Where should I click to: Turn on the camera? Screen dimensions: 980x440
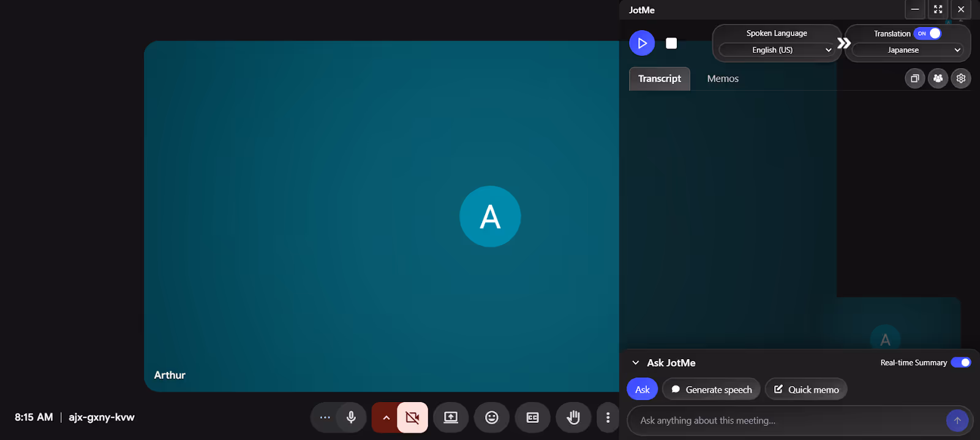[412, 418]
